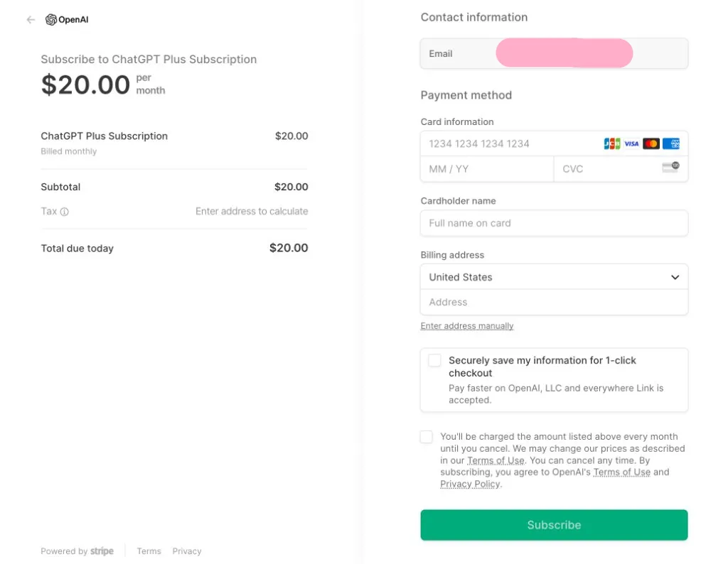Enable saving information for 1-click checkout
The height and width of the screenshot is (564, 728).
434,361
